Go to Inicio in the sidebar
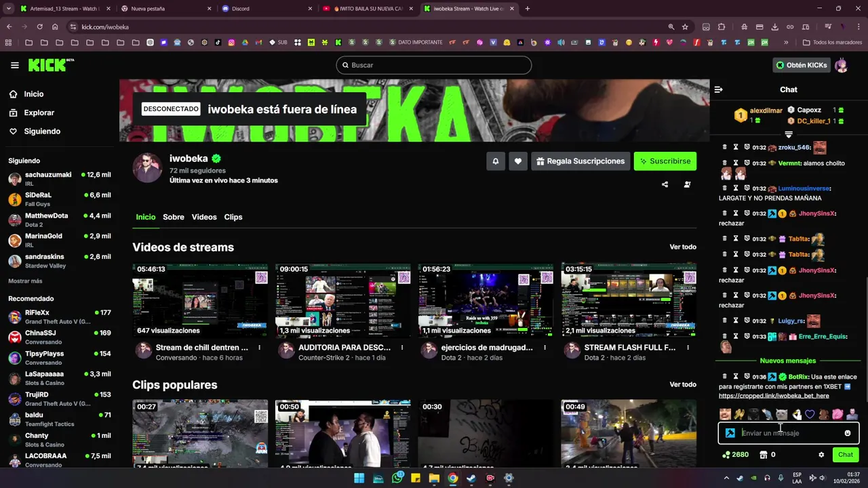The height and width of the screenshot is (488, 868). click(34, 94)
